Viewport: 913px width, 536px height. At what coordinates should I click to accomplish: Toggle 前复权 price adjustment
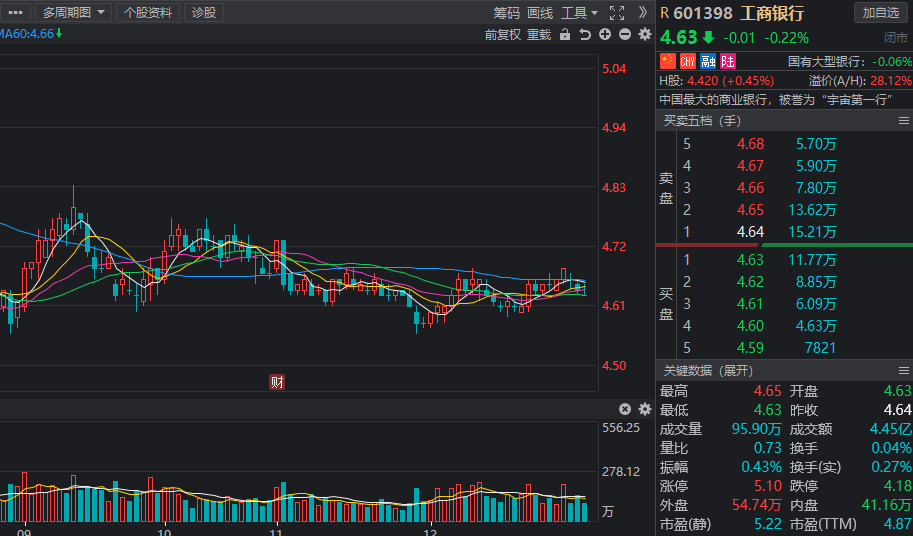[502, 35]
